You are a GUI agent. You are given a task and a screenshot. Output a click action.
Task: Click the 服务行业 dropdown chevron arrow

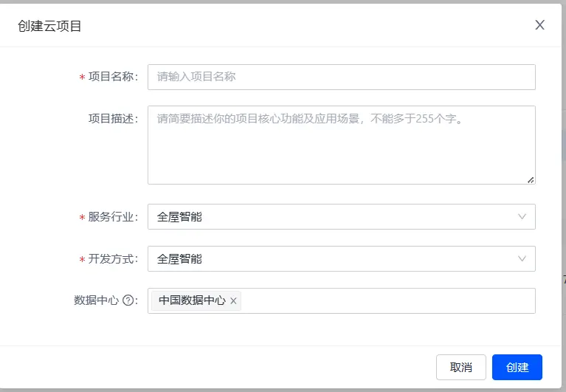coord(522,217)
